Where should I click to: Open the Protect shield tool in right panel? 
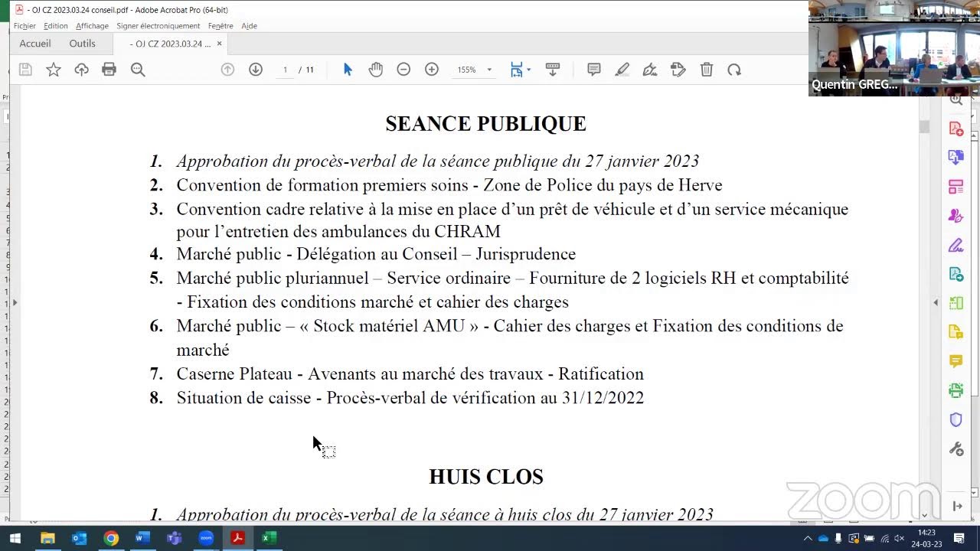pos(955,419)
